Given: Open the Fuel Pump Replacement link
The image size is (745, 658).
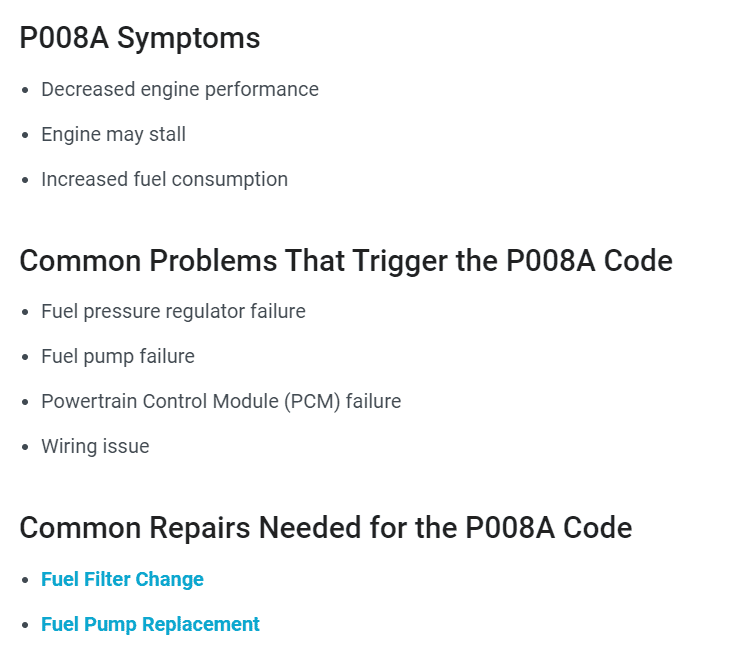Looking at the screenshot, I should [x=150, y=625].
